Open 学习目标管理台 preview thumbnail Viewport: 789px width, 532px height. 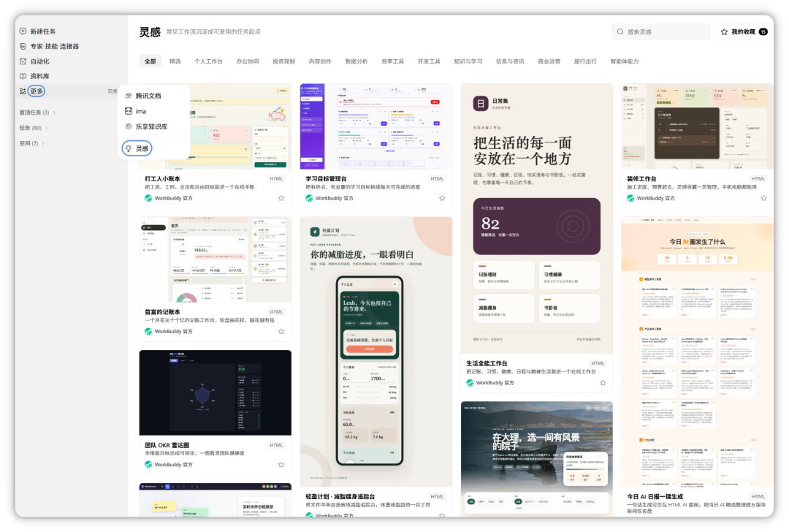coord(376,127)
